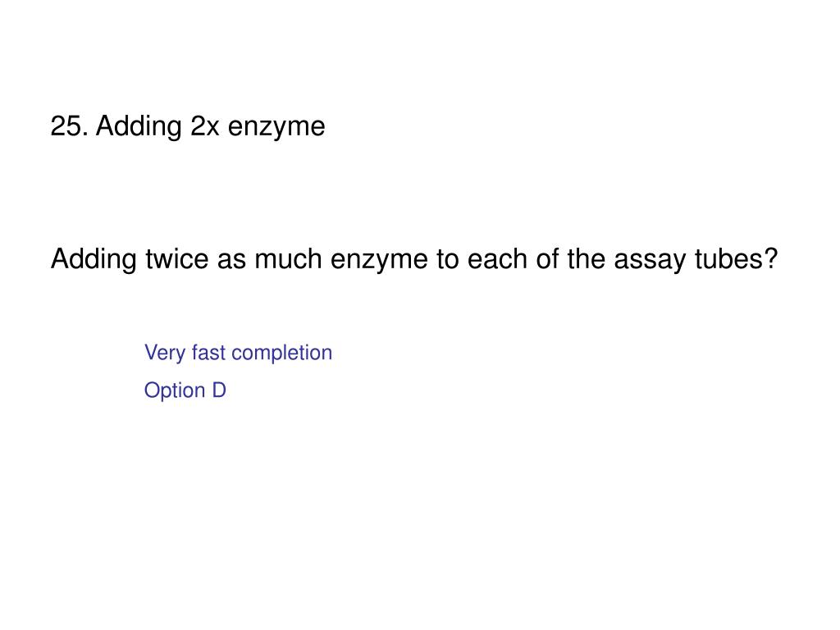The image size is (840, 630).
Task: Select the '2x' text in the title
Action: (204, 127)
